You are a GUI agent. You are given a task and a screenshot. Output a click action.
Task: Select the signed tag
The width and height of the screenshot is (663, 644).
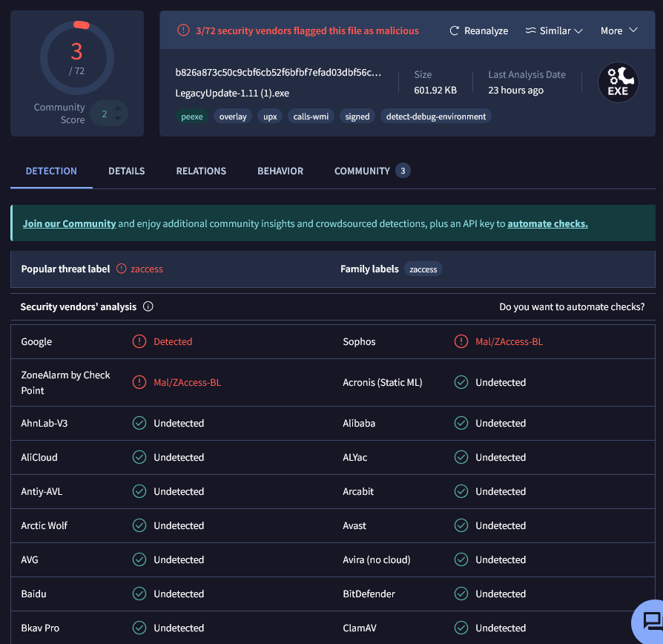(x=357, y=116)
